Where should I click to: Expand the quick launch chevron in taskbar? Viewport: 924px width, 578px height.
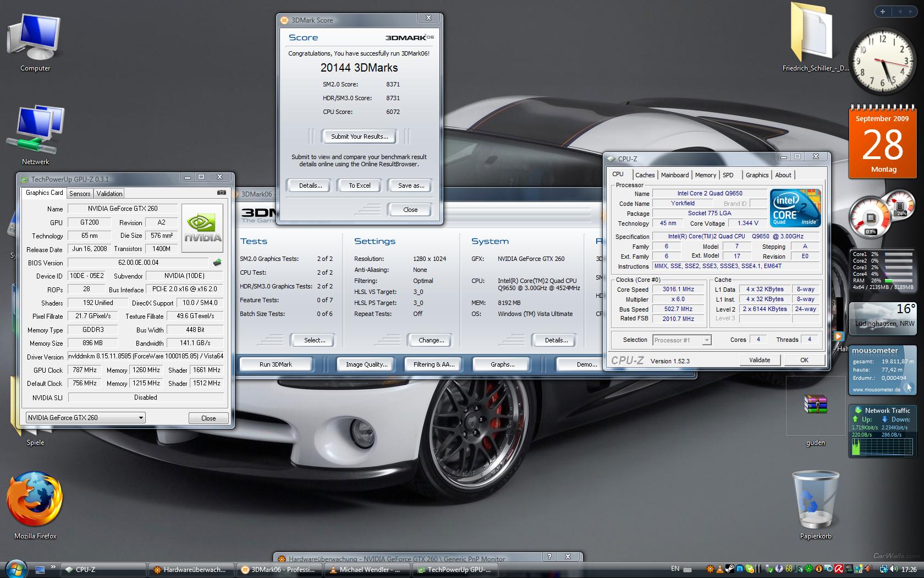tap(53, 567)
